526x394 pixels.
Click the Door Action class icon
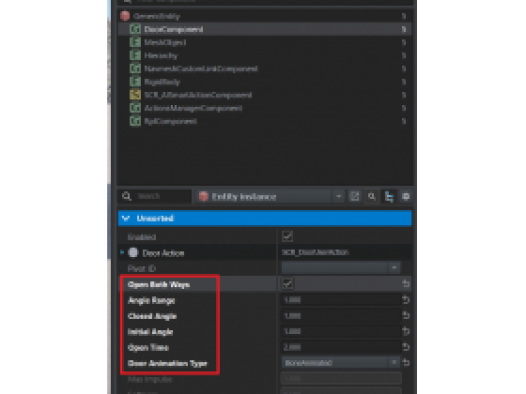(133, 252)
